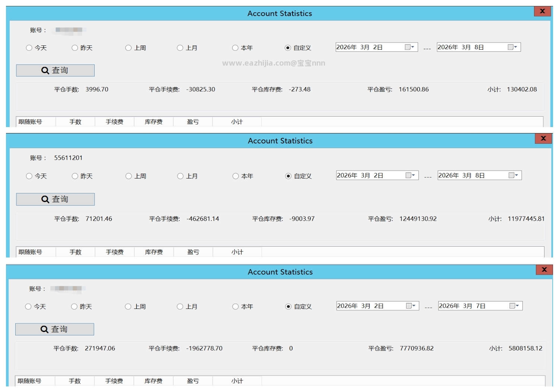Click 平仓盈亏 value 161500.86
Image resolution: width=559 pixels, height=392 pixels.
point(414,89)
